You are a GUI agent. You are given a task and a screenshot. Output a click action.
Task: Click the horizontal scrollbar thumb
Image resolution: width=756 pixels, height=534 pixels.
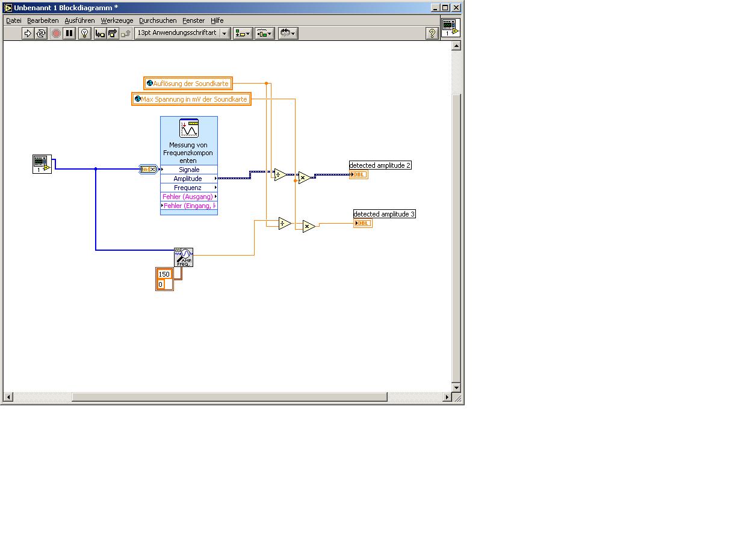229,397
